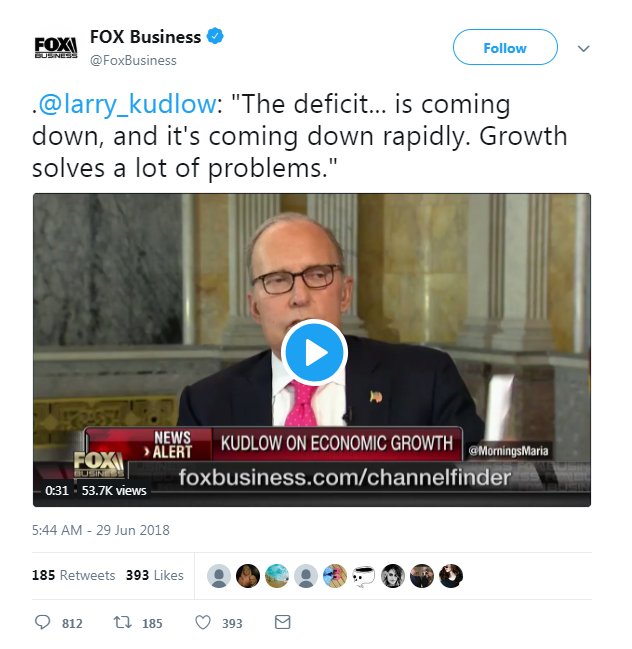Follow the FOX Business account

(x=505, y=47)
